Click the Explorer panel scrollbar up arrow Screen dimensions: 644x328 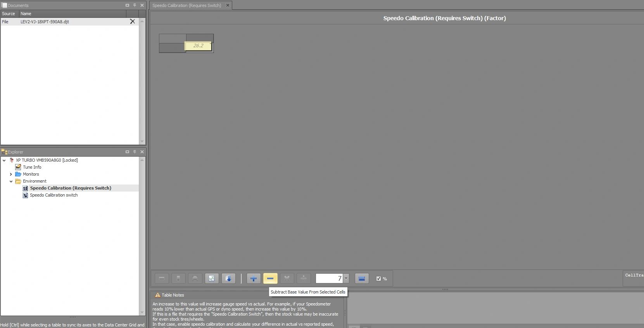coord(142,160)
